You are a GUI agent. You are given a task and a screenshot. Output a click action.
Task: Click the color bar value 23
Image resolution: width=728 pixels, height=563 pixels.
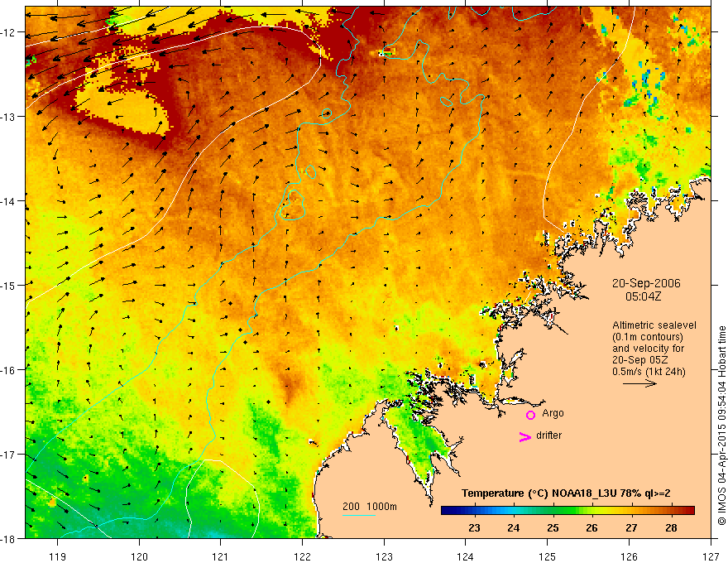click(x=474, y=527)
